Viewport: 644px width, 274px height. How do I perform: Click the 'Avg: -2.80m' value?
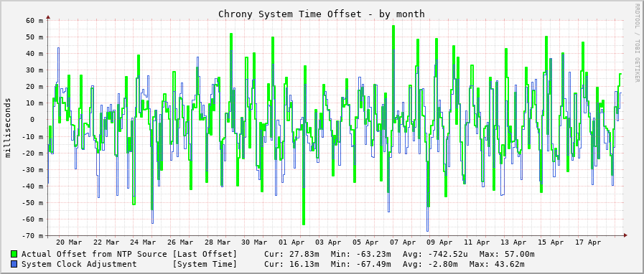click(x=431, y=264)
